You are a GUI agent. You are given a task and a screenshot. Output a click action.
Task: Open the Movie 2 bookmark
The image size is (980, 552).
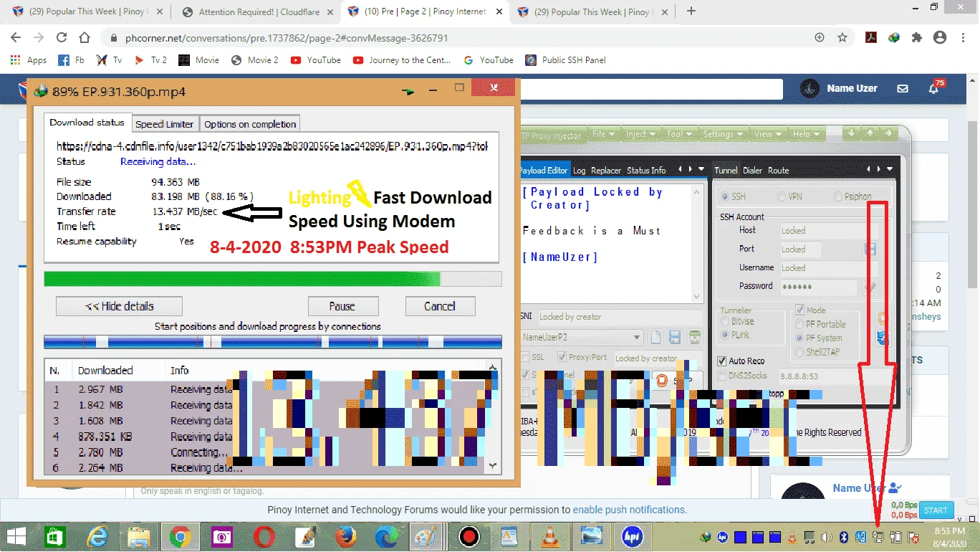pos(255,60)
